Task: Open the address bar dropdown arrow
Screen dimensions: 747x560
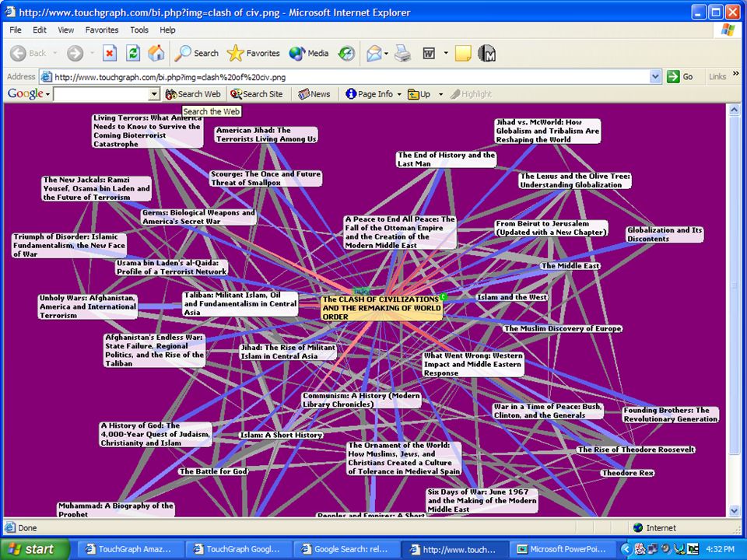Action: point(655,77)
